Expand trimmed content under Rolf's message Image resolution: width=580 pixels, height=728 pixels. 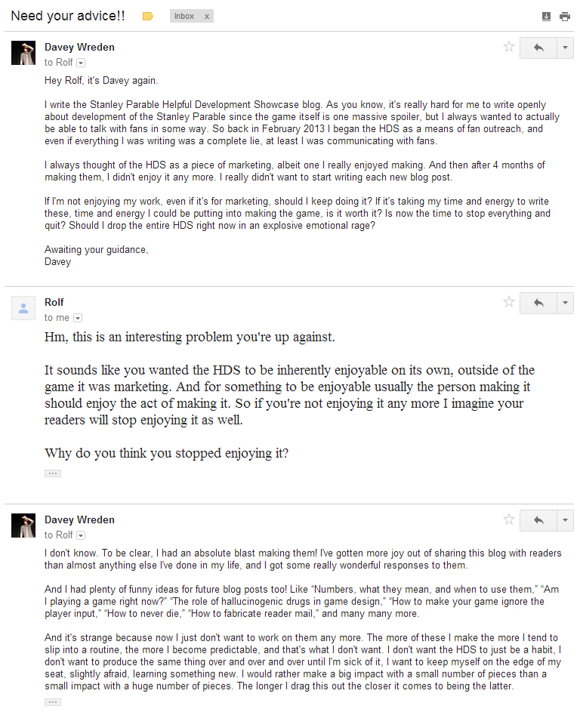[53, 474]
